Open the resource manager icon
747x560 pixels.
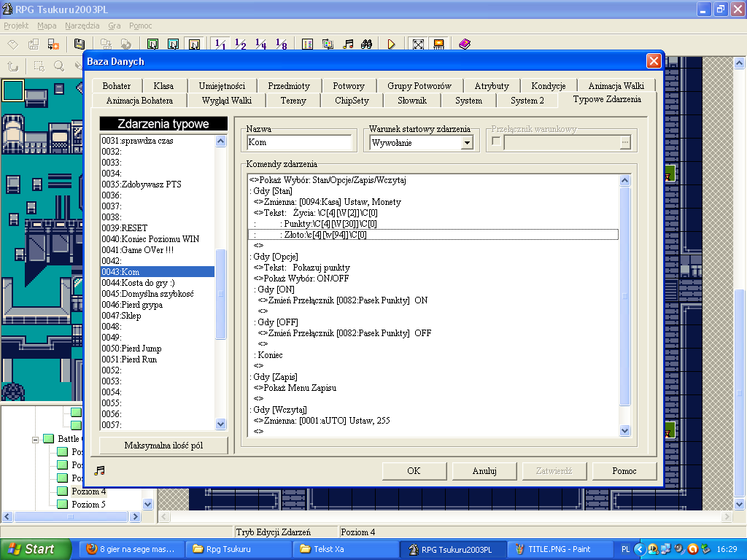tap(328, 44)
